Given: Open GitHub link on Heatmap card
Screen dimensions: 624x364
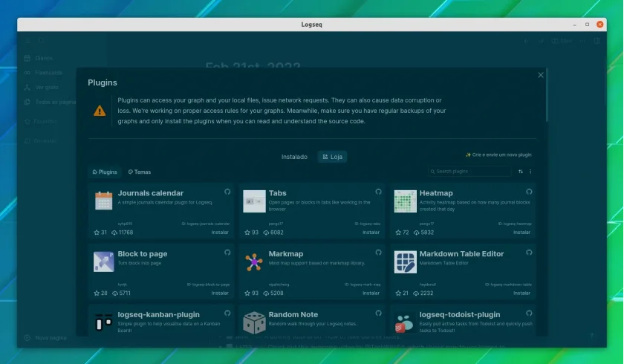Looking at the screenshot, I should 529,192.
